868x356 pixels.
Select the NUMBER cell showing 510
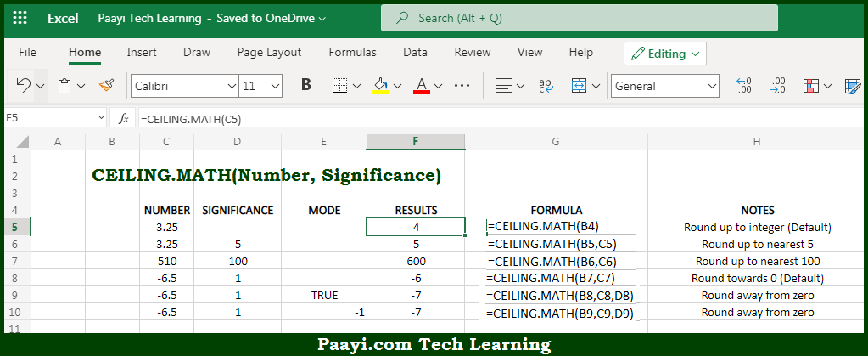click(166, 261)
